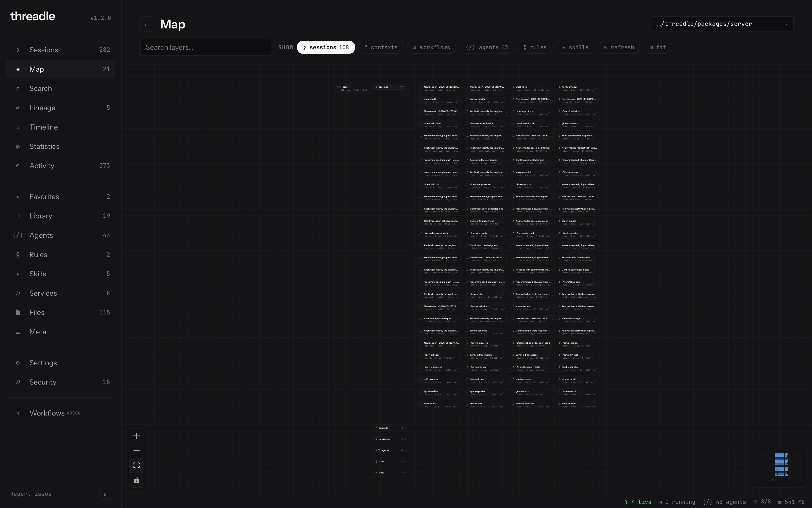Image resolution: width=812 pixels, height=508 pixels.
Task: Toggle the workflows layer filter
Action: click(x=431, y=47)
